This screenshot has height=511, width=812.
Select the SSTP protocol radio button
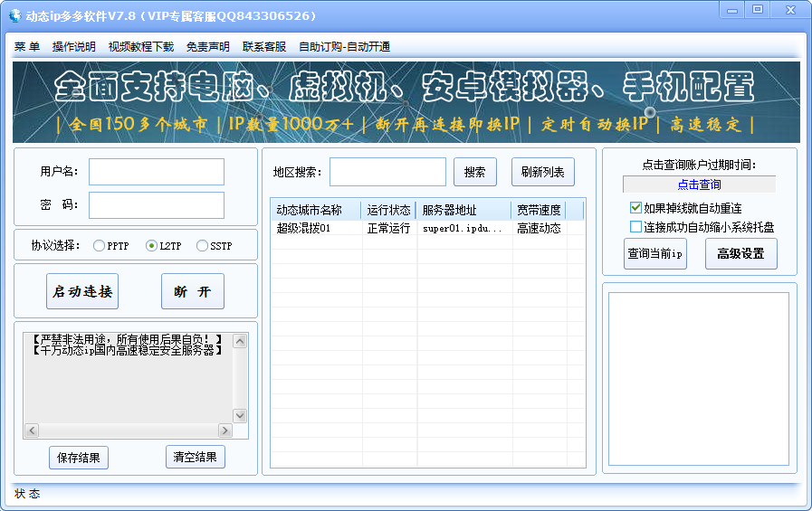click(202, 246)
